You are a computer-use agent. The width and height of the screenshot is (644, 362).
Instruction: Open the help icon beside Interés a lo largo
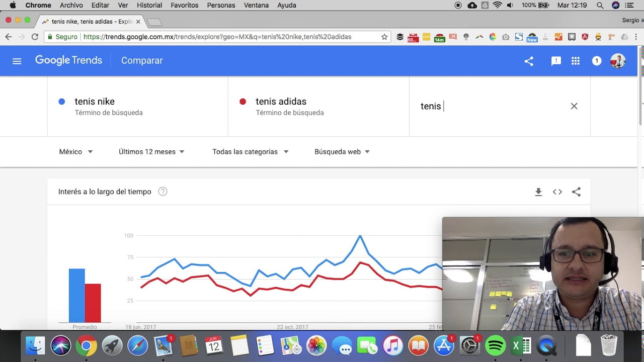point(163,192)
